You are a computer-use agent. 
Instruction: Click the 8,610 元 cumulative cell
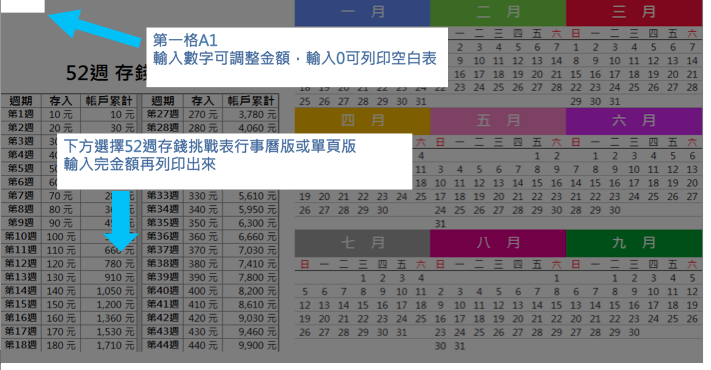[x=250, y=305]
